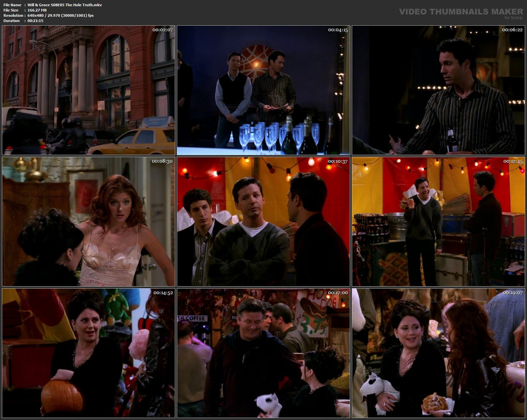527x420 pixels.
Task: Select the thumbnail at 00:12:45
Action: [x=438, y=222]
